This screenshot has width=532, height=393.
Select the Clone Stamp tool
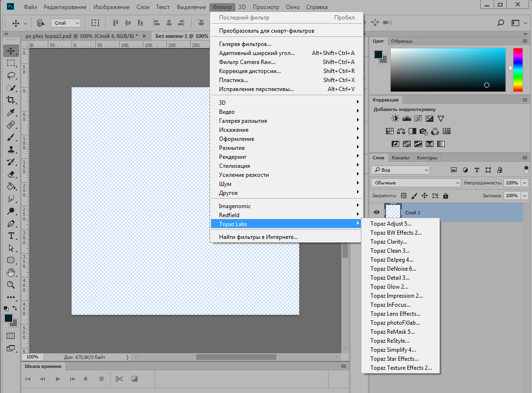[11, 149]
